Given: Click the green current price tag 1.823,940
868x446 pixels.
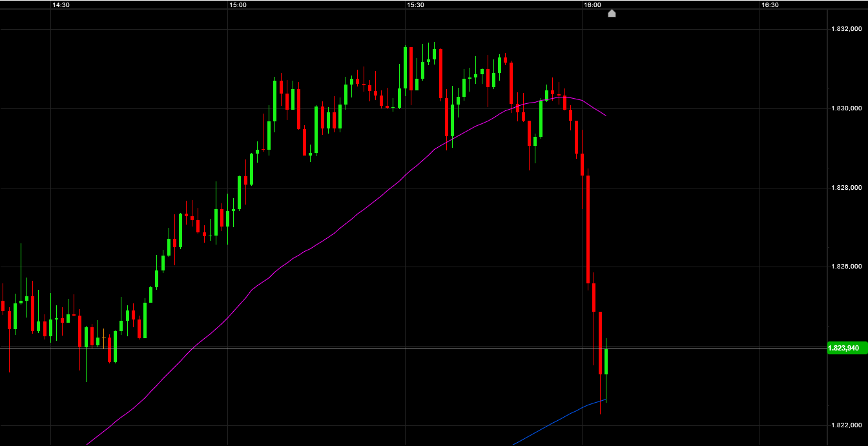Looking at the screenshot, I should (x=846, y=348).
